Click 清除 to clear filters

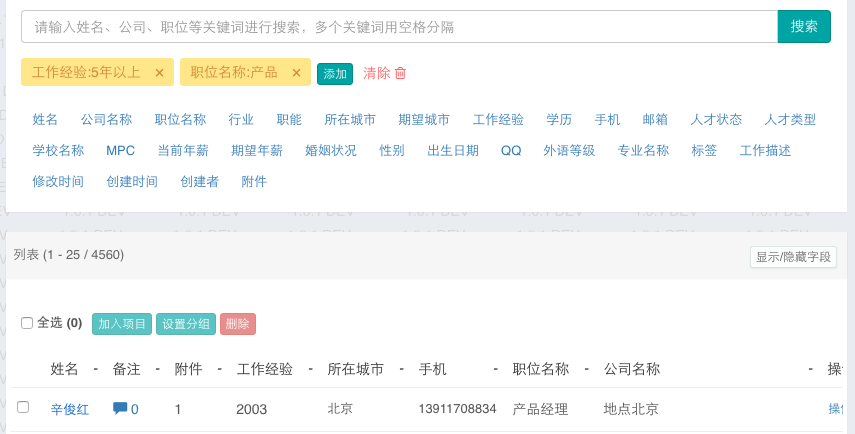(377, 73)
